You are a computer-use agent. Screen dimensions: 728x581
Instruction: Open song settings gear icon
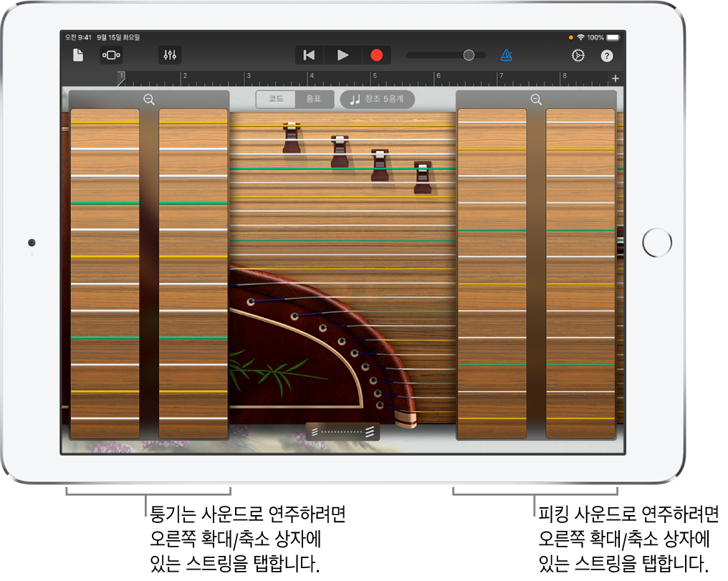click(578, 56)
